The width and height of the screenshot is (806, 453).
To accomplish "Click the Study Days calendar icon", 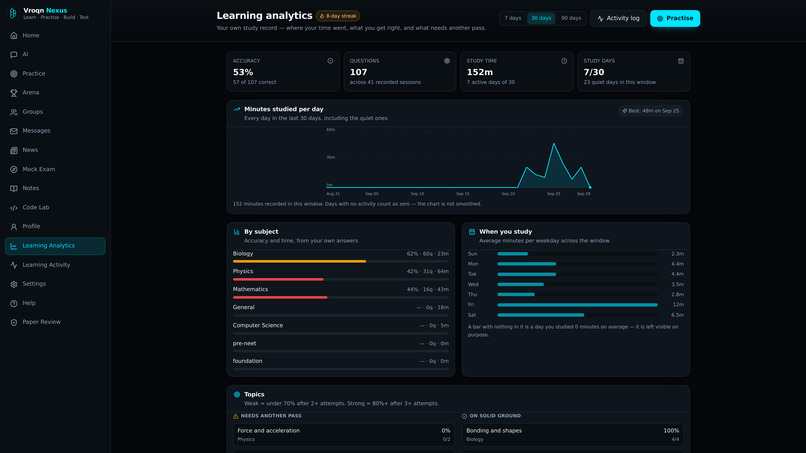I will point(681,61).
